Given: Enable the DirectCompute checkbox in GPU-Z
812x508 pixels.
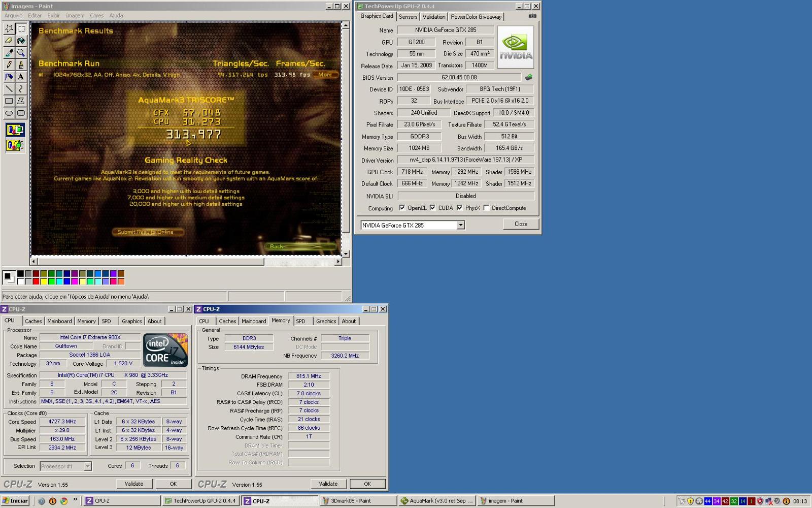Looking at the screenshot, I should point(486,208).
